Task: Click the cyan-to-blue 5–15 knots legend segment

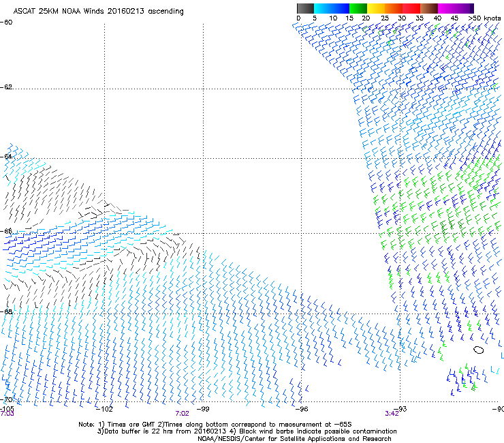Action: pyautogui.click(x=332, y=8)
